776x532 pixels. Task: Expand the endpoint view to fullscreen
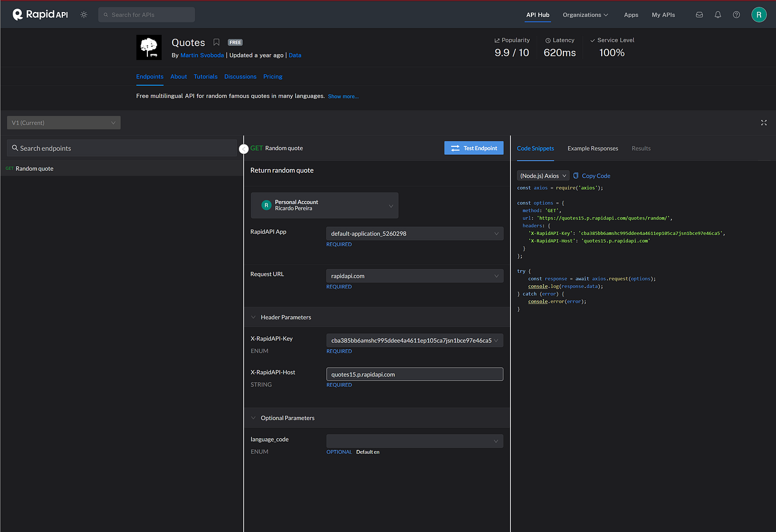point(764,122)
